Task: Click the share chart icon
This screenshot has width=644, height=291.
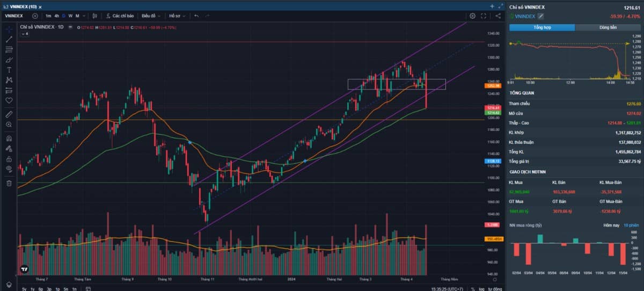Action: 498,16
